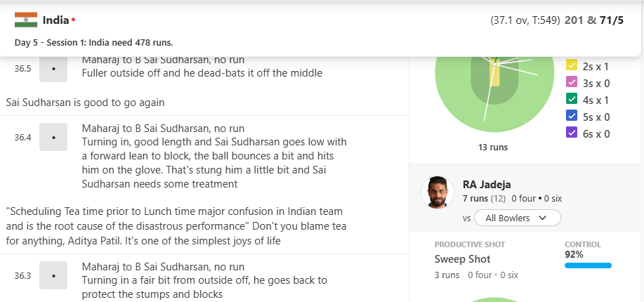Click the 201 & 71/5 score

click(593, 20)
